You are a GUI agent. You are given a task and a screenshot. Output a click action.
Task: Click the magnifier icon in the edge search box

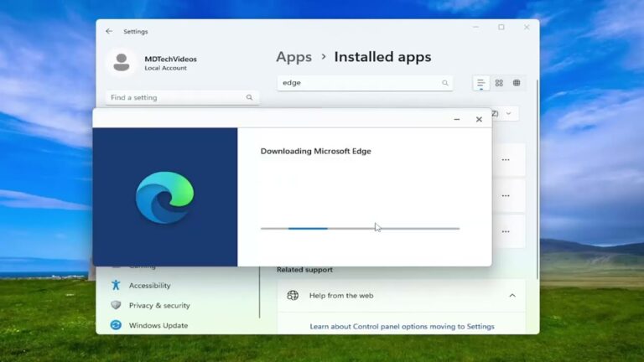(x=445, y=83)
